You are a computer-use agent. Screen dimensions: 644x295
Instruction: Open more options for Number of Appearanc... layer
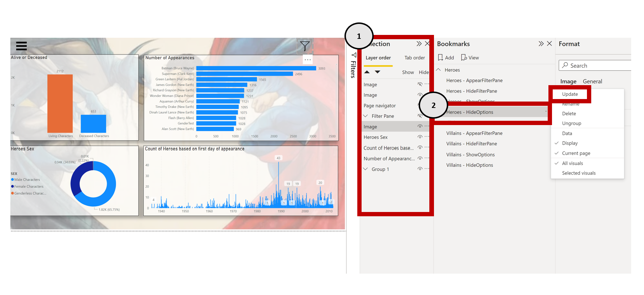pos(427,158)
